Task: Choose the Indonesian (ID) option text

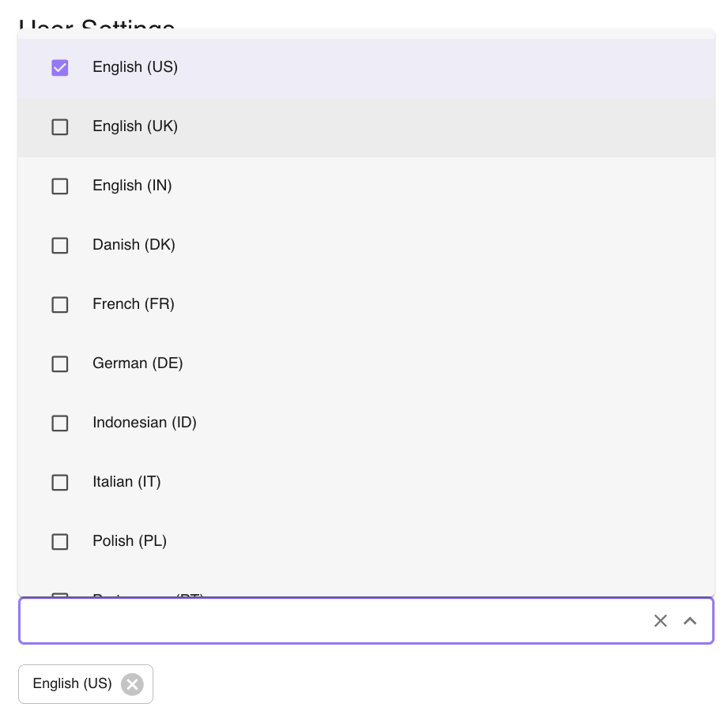Action: click(x=145, y=423)
